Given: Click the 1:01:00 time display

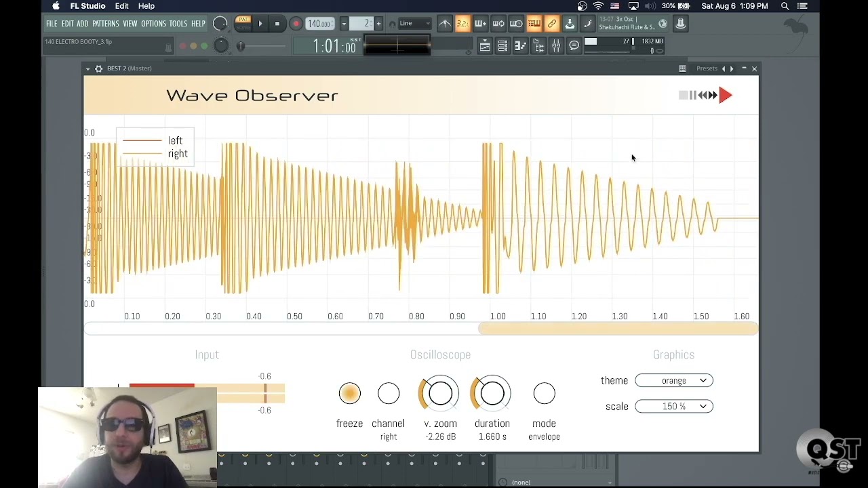Looking at the screenshot, I should coord(334,46).
